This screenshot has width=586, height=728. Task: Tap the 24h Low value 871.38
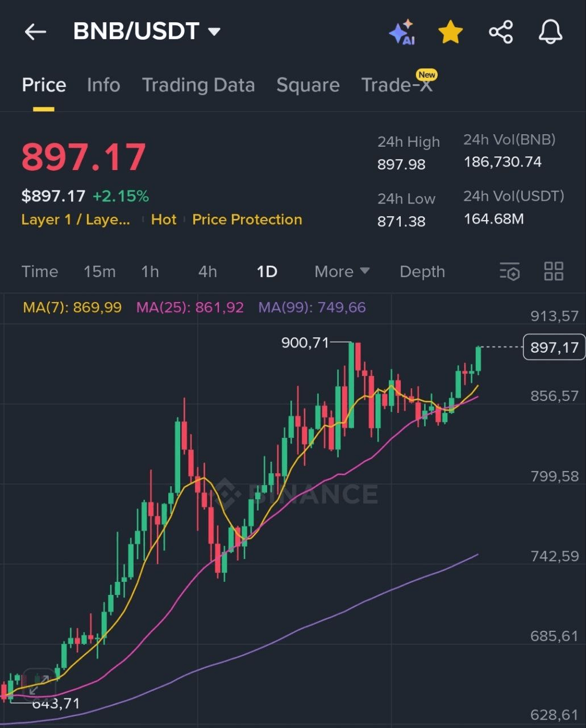coord(401,222)
